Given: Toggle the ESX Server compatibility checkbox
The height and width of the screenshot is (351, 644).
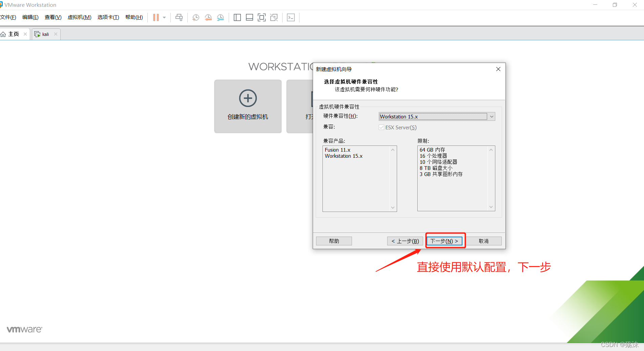Looking at the screenshot, I should 381,128.
